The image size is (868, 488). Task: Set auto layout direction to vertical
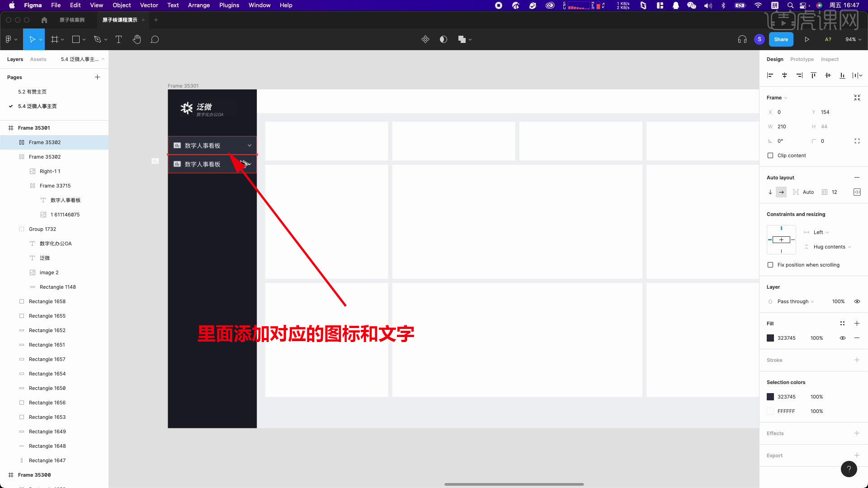click(770, 192)
